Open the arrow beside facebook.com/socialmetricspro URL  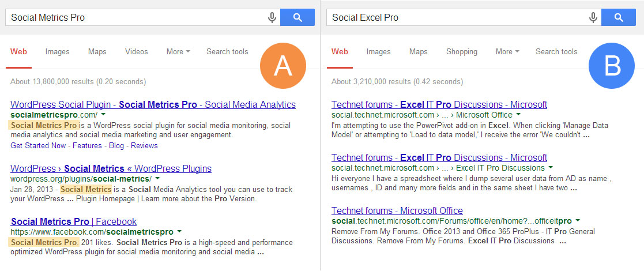(x=179, y=232)
